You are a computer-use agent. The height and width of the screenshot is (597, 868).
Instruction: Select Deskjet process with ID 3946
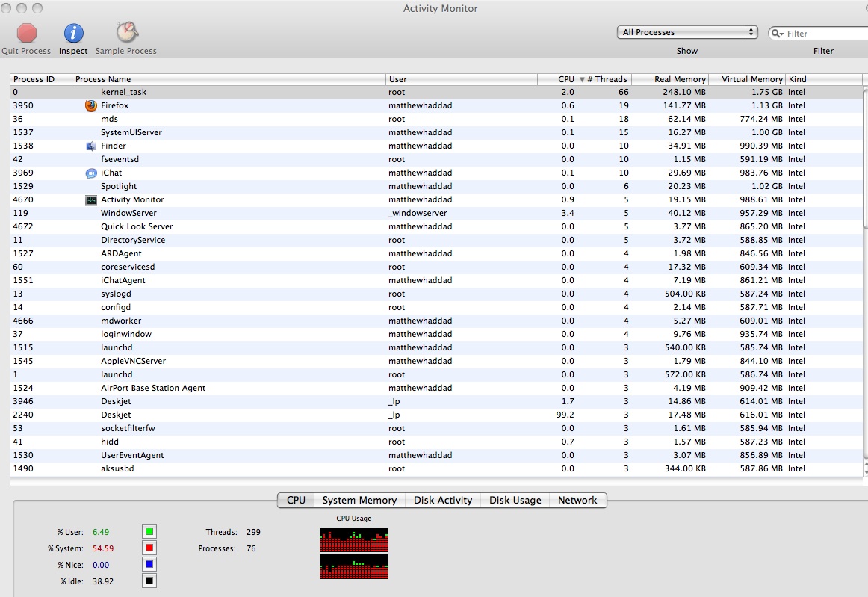click(x=436, y=401)
